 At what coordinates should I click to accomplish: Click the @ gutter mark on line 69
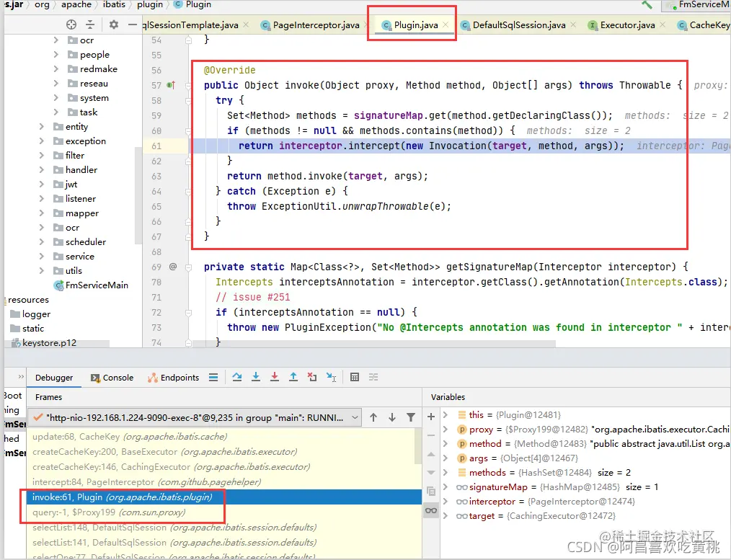(x=173, y=267)
